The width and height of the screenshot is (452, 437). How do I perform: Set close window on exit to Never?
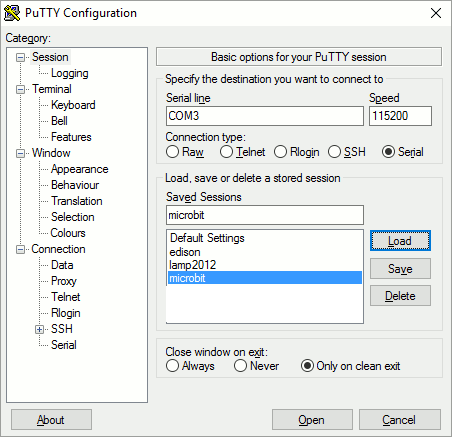tap(240, 366)
